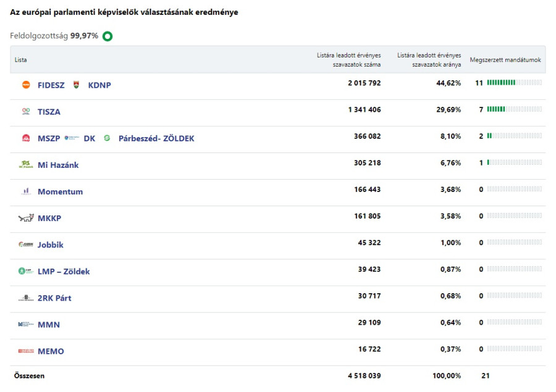Open the Momentum list link
556x392 pixels.
pos(61,191)
